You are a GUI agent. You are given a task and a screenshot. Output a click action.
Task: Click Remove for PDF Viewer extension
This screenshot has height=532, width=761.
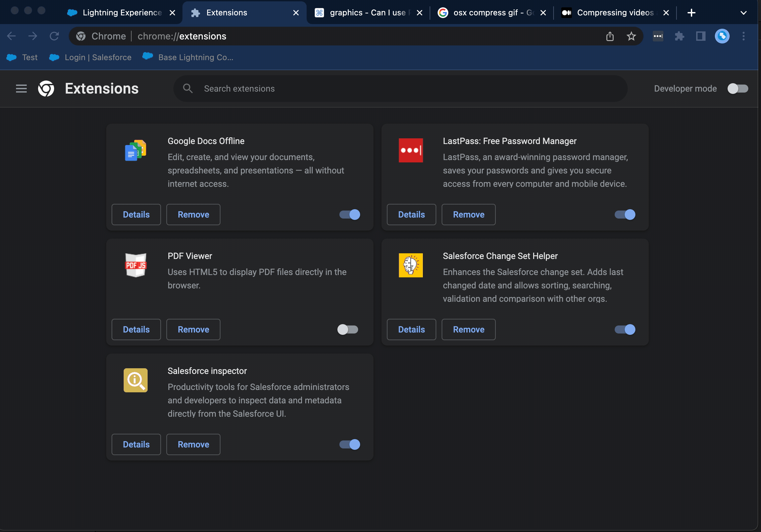click(x=193, y=329)
